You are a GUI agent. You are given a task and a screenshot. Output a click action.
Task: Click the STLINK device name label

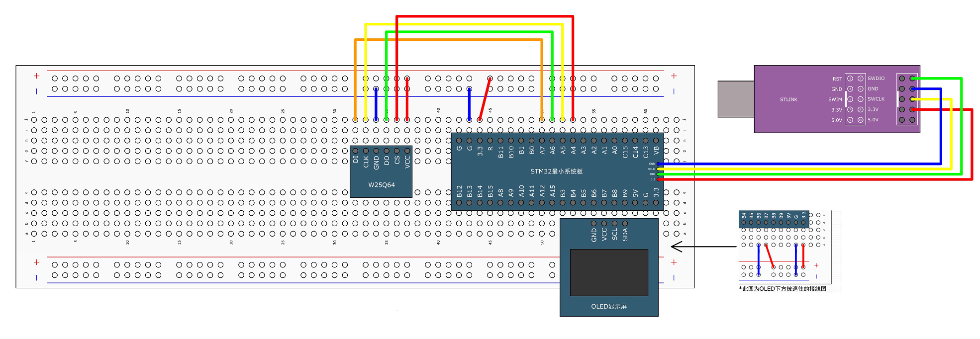point(788,99)
